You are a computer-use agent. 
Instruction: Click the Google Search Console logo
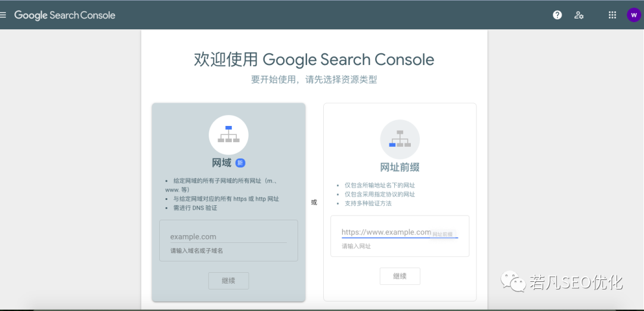65,16
